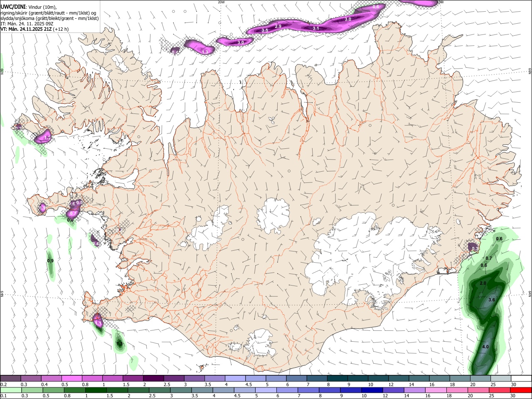Click the 'slydda/snjókoma' legend description line
Image resolution: width=532 pixels, height=399 pixels.
tap(49, 18)
